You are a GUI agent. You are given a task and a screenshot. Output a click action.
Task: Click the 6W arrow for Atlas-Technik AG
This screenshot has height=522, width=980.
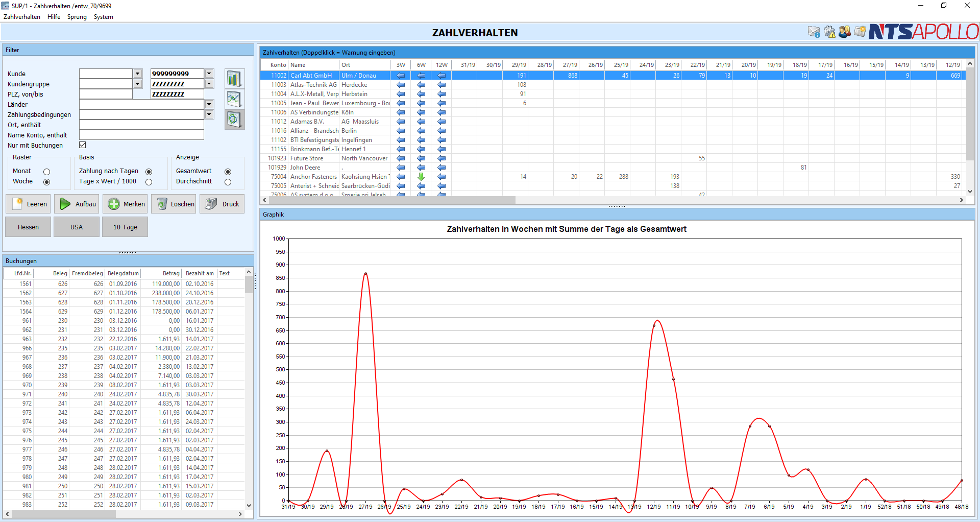[421, 85]
